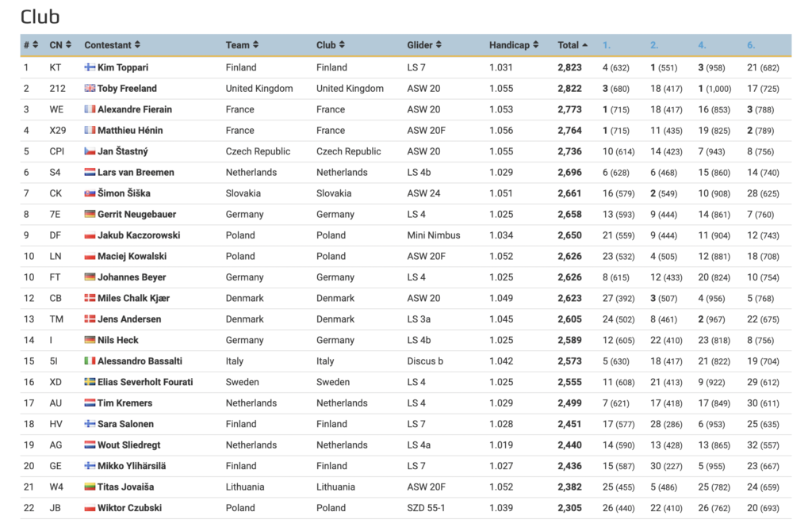Sort by Contestant column arrows

coord(137,45)
